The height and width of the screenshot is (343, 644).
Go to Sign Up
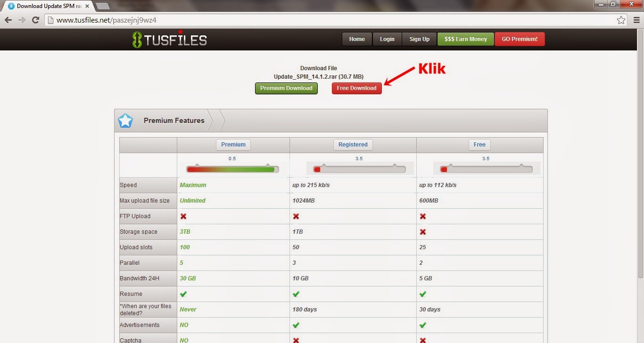[x=419, y=39]
